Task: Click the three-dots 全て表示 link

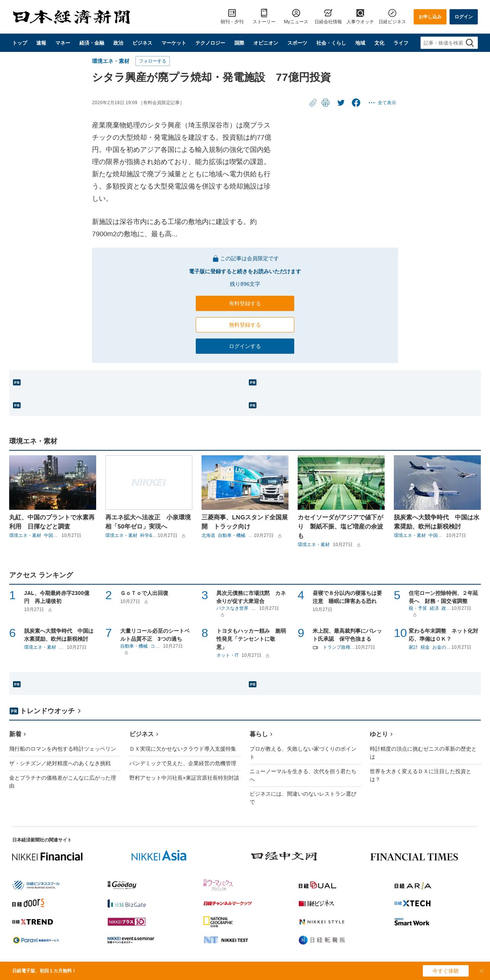Action: [382, 103]
